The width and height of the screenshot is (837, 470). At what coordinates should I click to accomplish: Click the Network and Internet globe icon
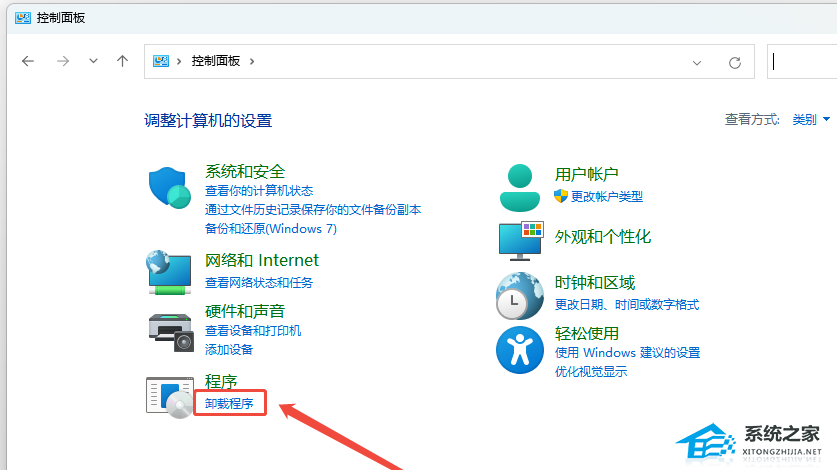tap(169, 272)
